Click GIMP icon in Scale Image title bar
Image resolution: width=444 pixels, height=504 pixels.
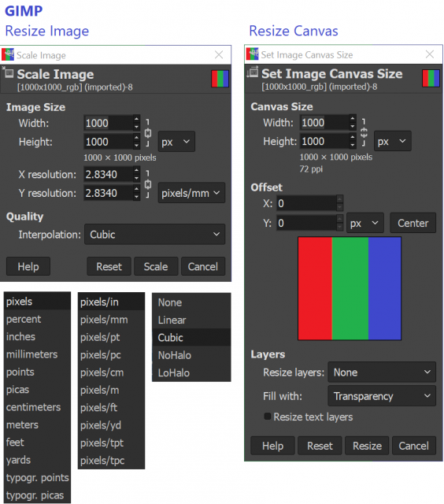tap(8, 54)
